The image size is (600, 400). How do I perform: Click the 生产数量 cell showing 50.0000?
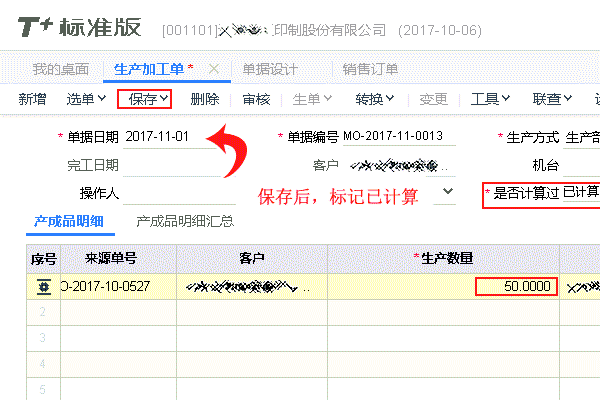click(x=515, y=287)
